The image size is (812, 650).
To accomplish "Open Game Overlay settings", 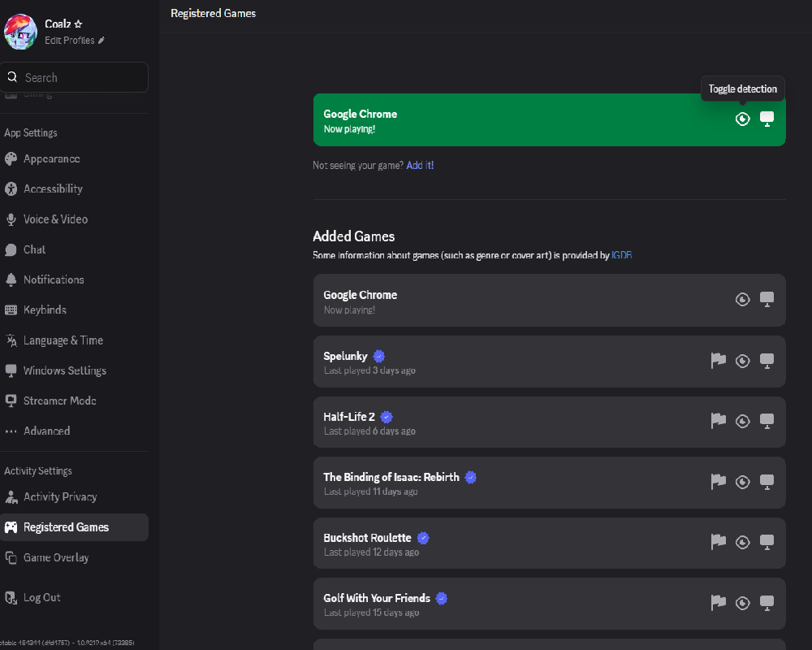I will point(56,557).
